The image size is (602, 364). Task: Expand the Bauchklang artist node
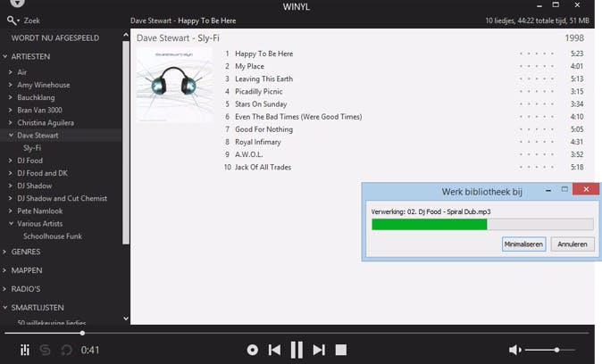pyautogui.click(x=11, y=97)
